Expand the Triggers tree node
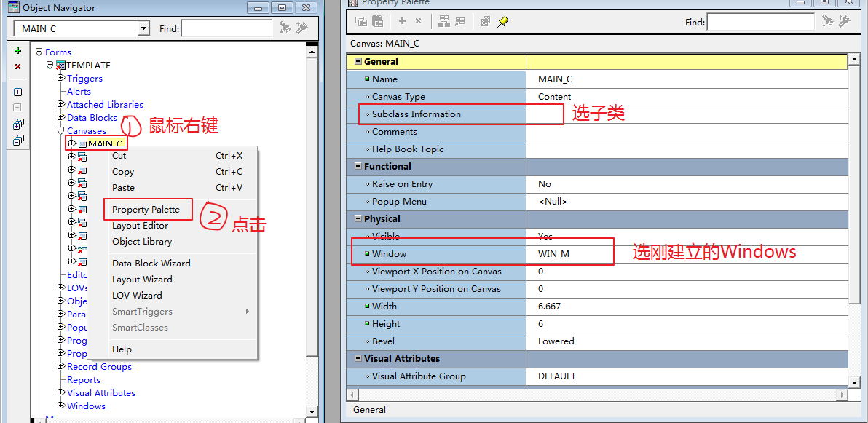This screenshot has height=423, width=868. tap(61, 78)
